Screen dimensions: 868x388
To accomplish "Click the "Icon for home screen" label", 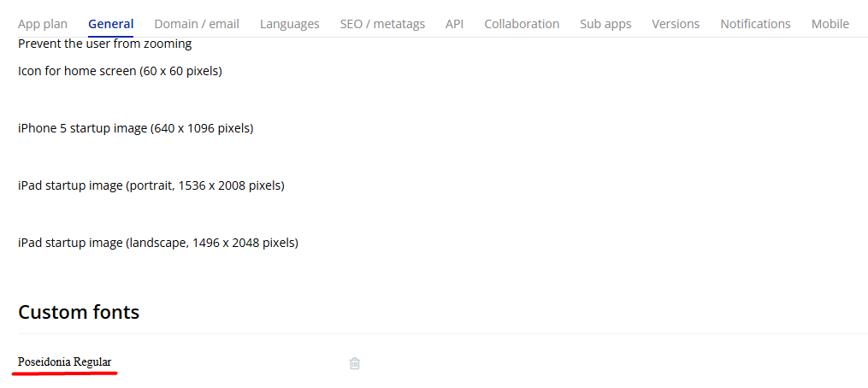I will (x=120, y=71).
